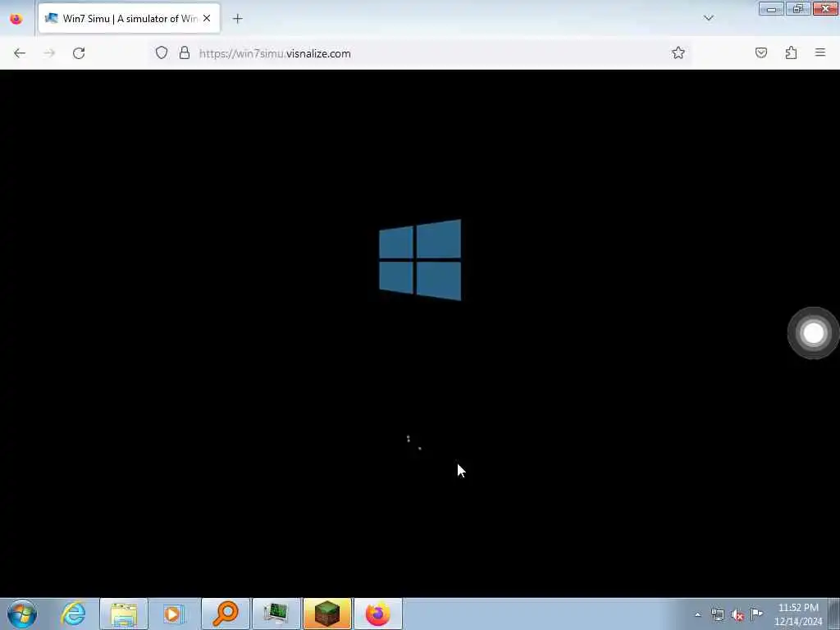Switch to Firefox on the taskbar
This screenshot has width=840, height=630.
point(378,614)
